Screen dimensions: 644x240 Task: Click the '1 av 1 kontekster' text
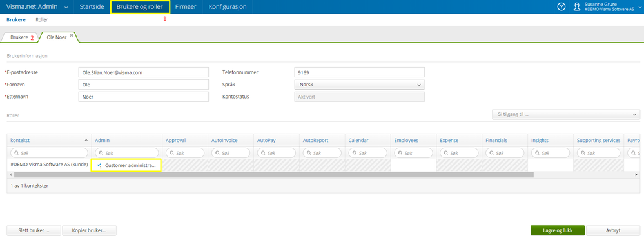coord(30,186)
